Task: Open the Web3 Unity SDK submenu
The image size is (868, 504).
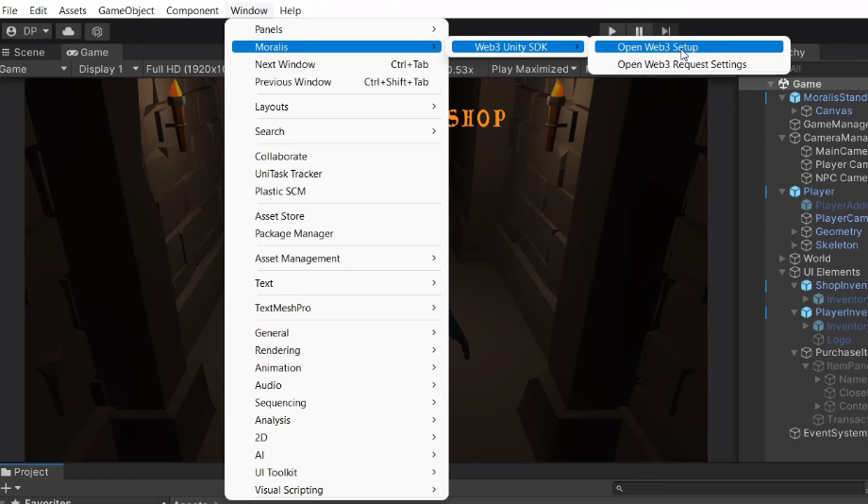Action: click(x=518, y=47)
